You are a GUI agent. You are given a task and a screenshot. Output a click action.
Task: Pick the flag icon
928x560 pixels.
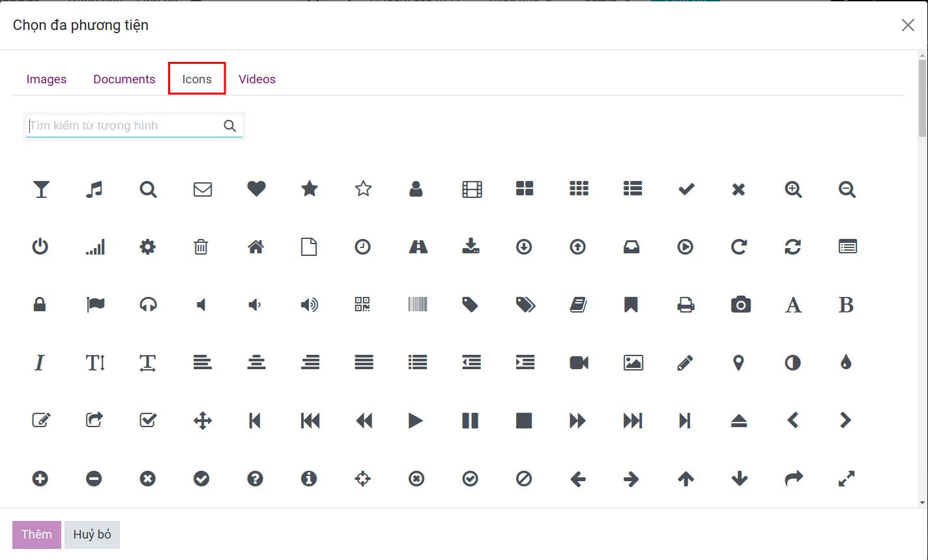96,304
